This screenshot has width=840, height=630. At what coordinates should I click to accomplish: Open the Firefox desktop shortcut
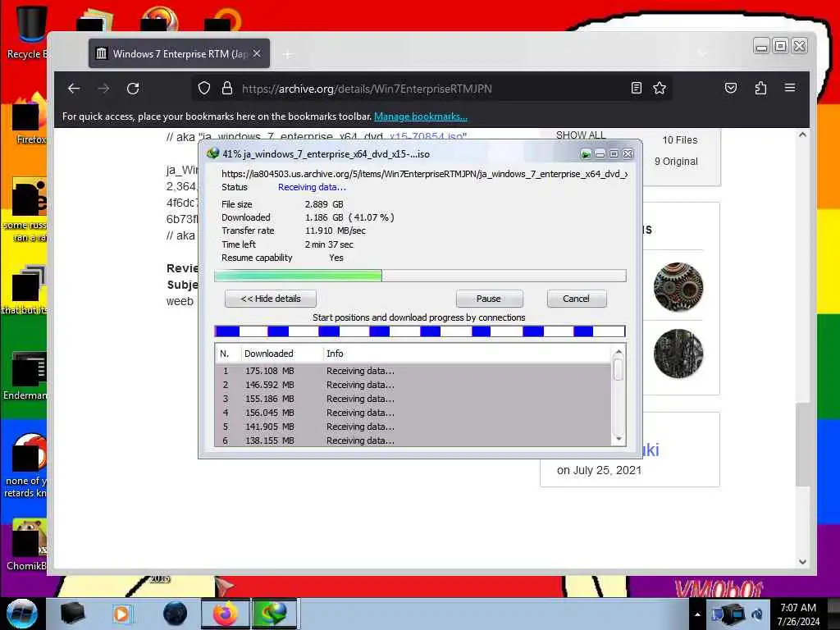point(28,119)
